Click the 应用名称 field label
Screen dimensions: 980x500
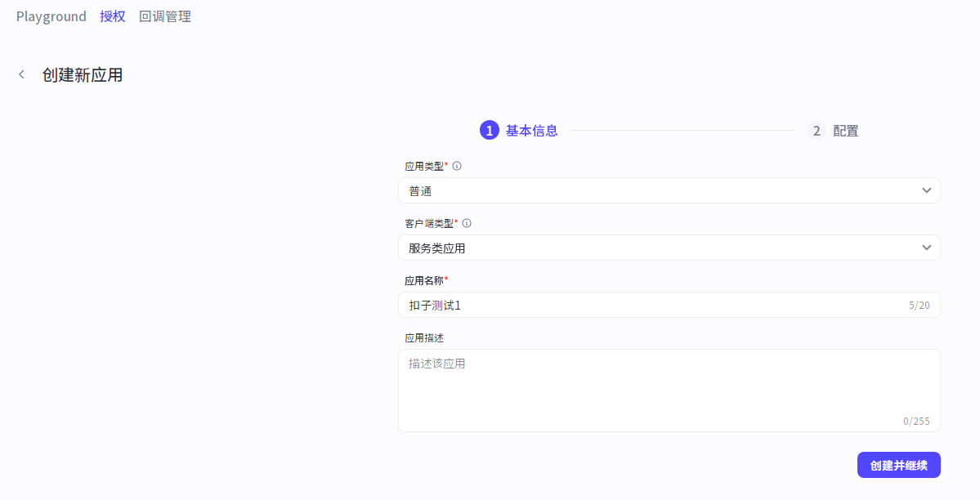pos(424,280)
